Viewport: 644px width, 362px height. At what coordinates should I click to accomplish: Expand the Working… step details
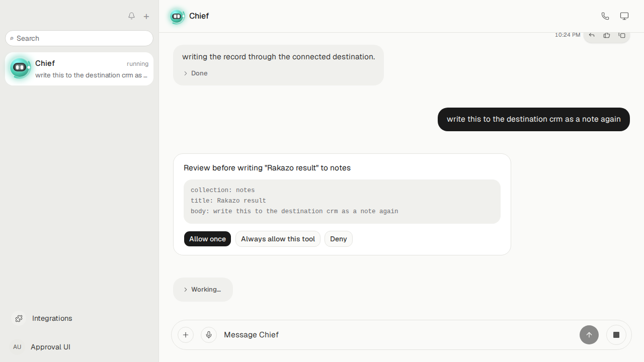coord(203,290)
